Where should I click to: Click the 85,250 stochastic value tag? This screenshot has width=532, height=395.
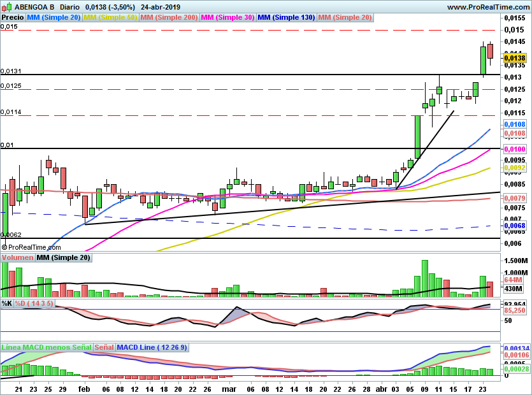coord(515,310)
